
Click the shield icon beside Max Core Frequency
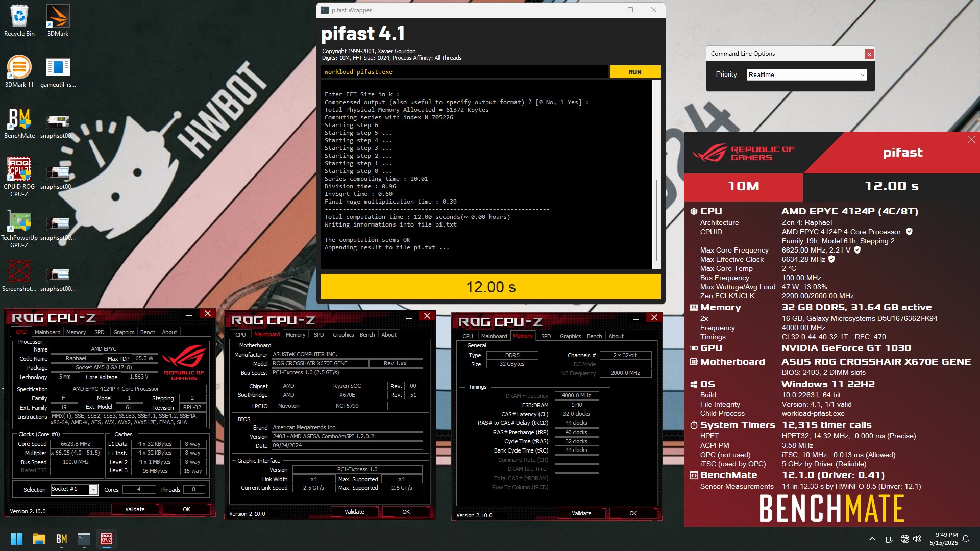[857, 250]
